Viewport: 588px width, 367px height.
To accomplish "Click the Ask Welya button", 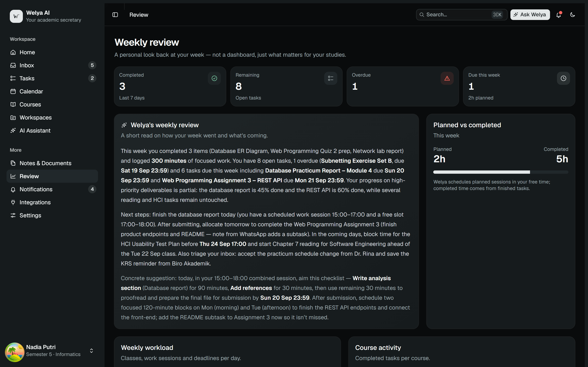I will (x=530, y=15).
